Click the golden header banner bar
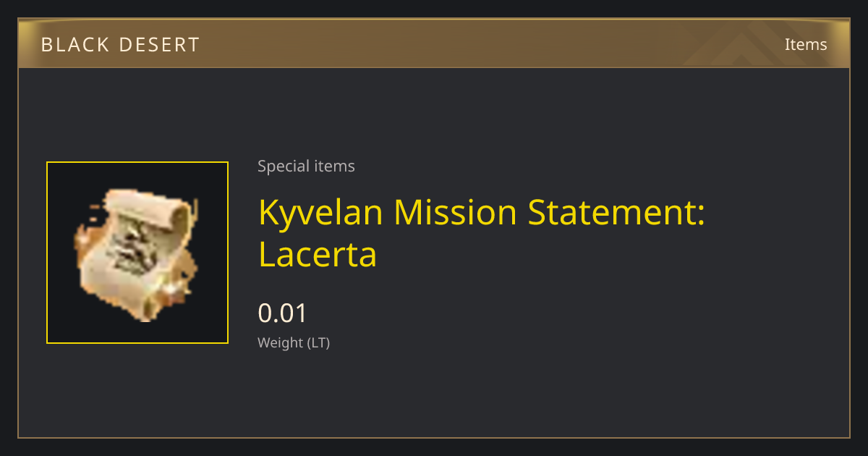This screenshot has height=456, width=868. click(x=434, y=43)
